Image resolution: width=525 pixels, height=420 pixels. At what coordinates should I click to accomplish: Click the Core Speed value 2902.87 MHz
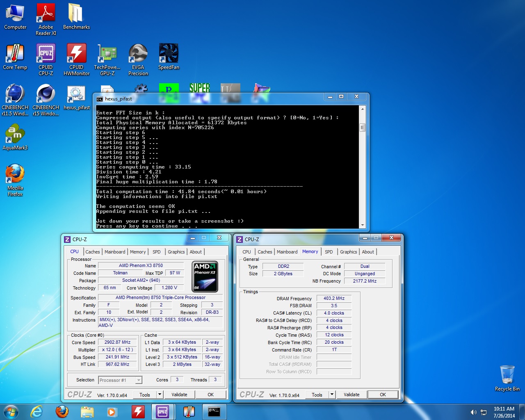pyautogui.click(x=117, y=342)
